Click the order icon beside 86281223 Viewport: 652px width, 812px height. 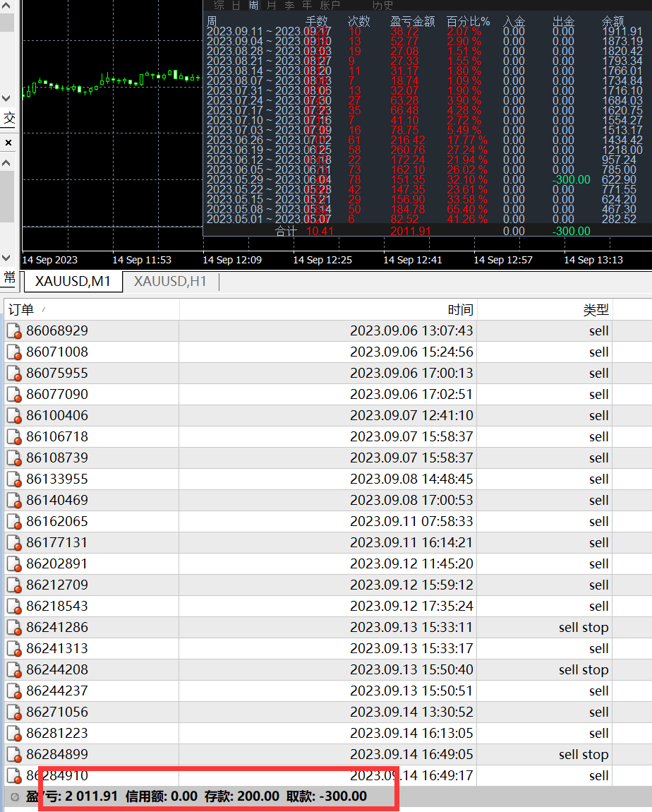(x=14, y=734)
